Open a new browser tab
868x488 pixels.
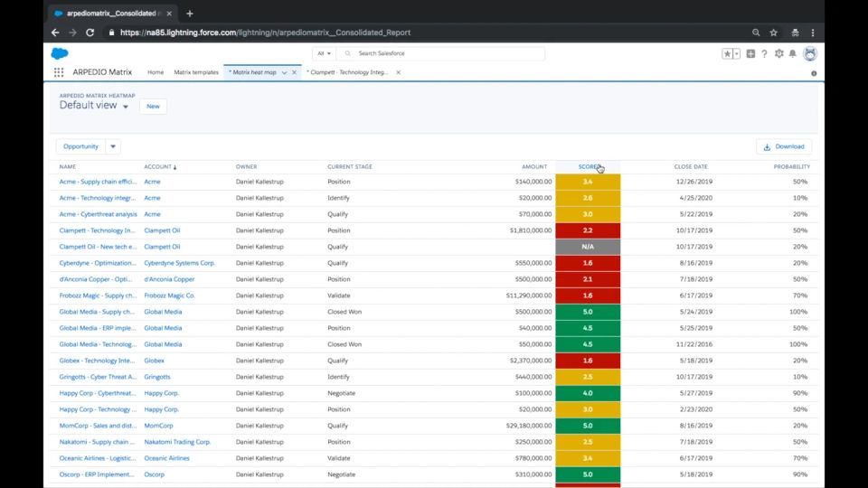click(x=189, y=14)
